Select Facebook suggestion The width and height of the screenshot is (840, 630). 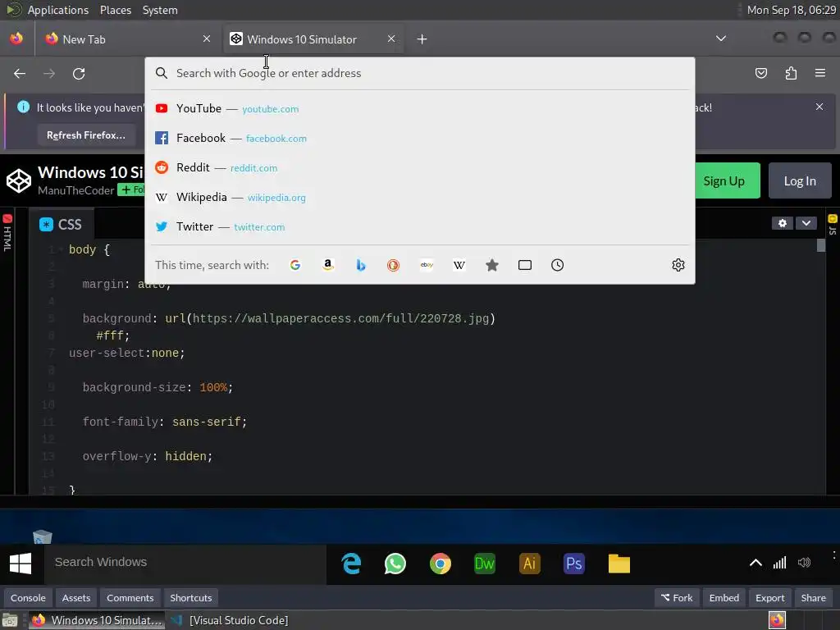[x=420, y=138]
